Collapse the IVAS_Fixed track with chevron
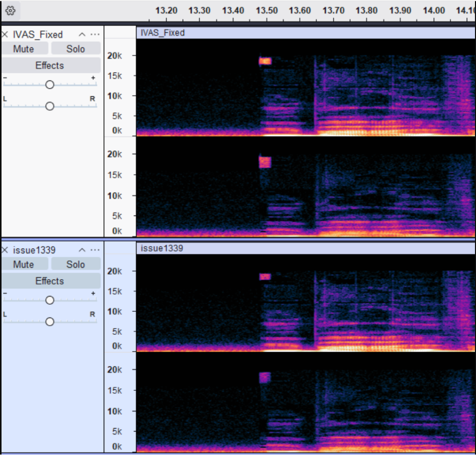This screenshot has width=476, height=455. (82, 35)
